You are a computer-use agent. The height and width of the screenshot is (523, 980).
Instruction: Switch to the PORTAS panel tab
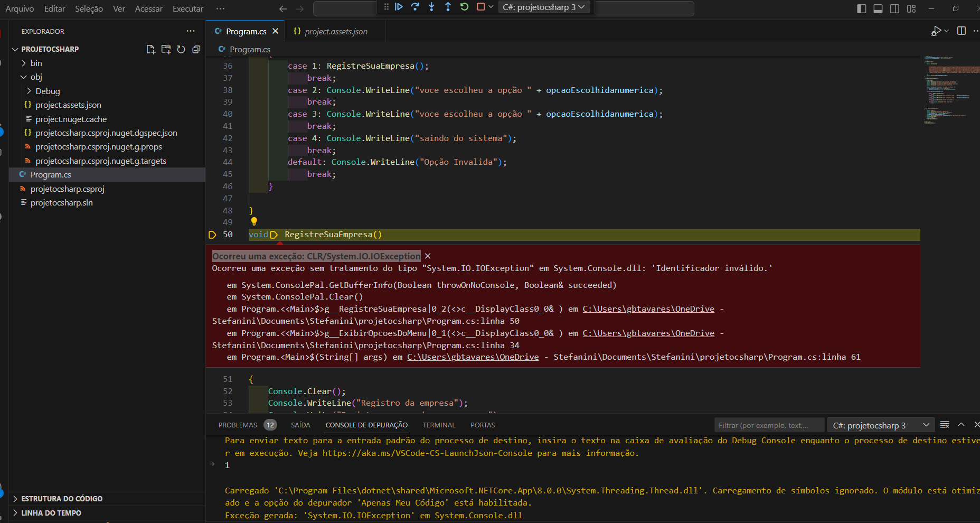483,425
